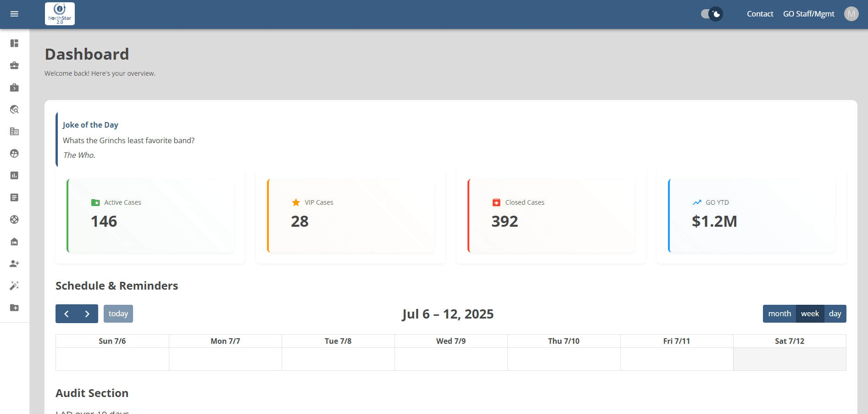Open the bar chart reports icon
The width and height of the screenshot is (868, 414).
(14, 175)
